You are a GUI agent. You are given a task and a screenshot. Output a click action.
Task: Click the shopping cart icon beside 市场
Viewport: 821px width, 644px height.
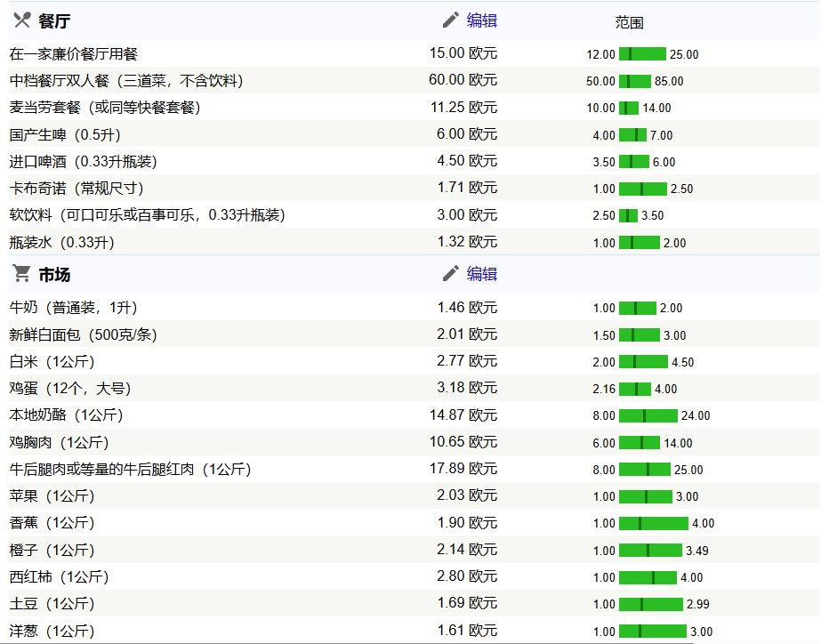pyautogui.click(x=21, y=274)
